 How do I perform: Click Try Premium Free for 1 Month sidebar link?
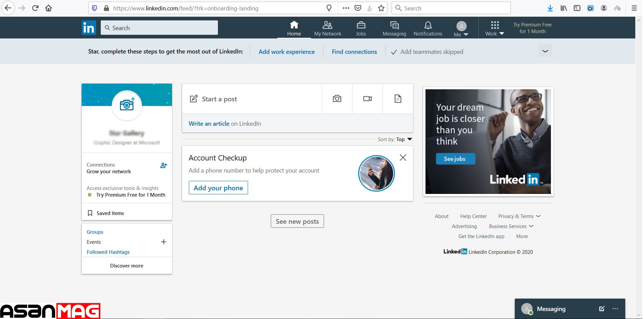[x=131, y=195]
